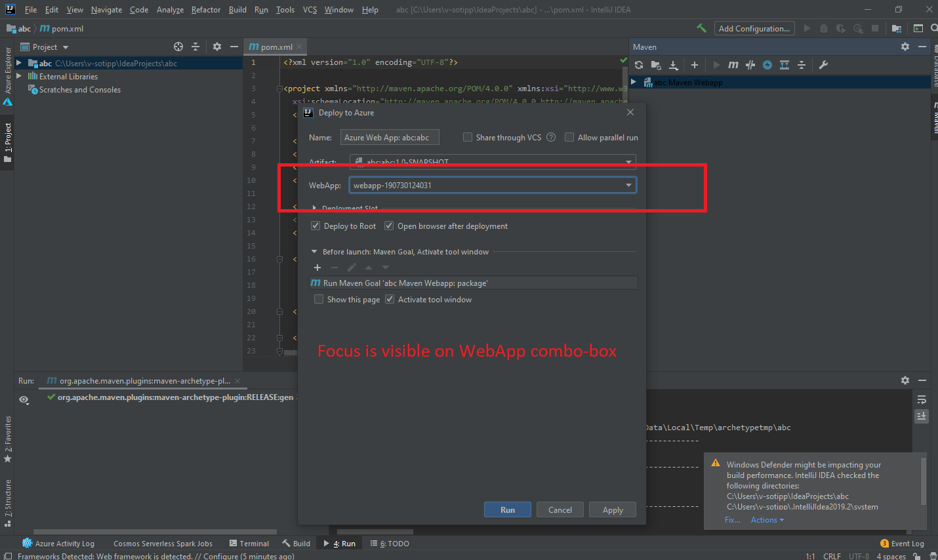
Task: Reimport all Maven projects
Action: [640, 65]
